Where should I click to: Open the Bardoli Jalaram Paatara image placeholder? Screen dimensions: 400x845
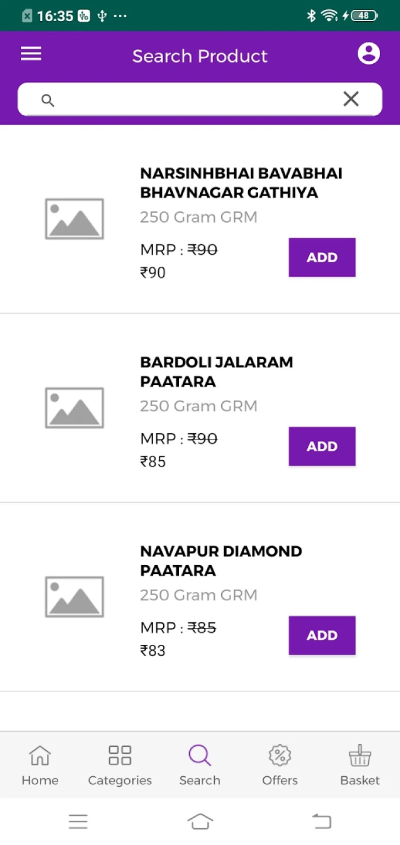pyautogui.click(x=74, y=408)
